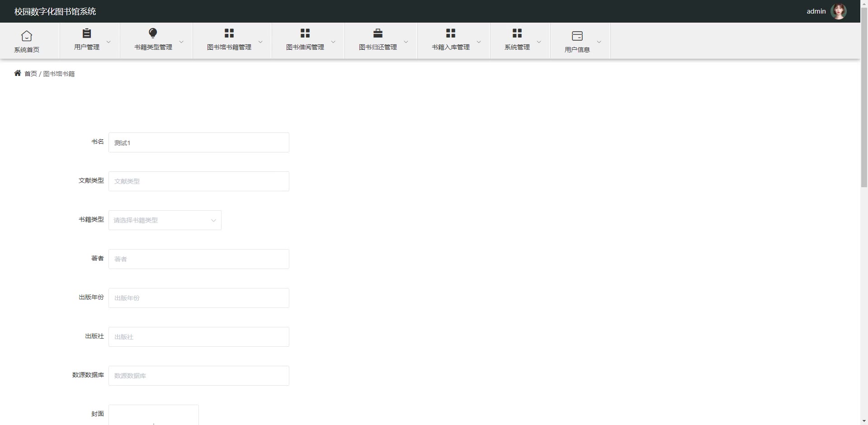Click the grid icon above 书籍入库管理
This screenshot has height=425, width=868.
[x=451, y=33]
